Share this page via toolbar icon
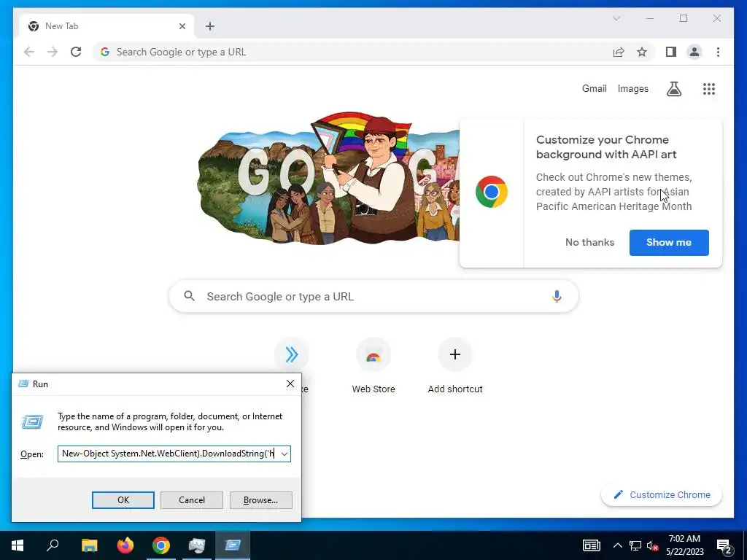Screen dimensions: 747x560 [x=619, y=52]
